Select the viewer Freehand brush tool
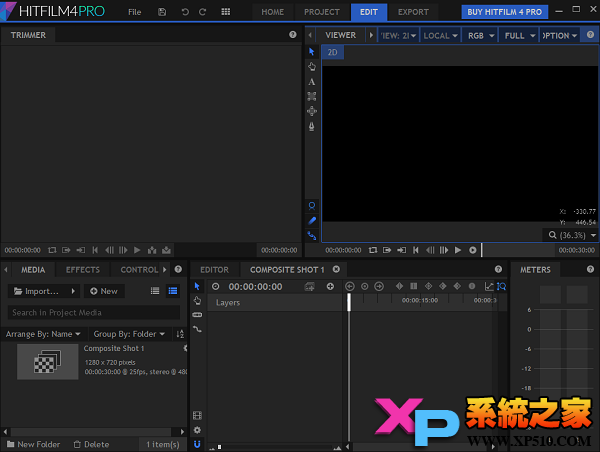 coord(312,221)
